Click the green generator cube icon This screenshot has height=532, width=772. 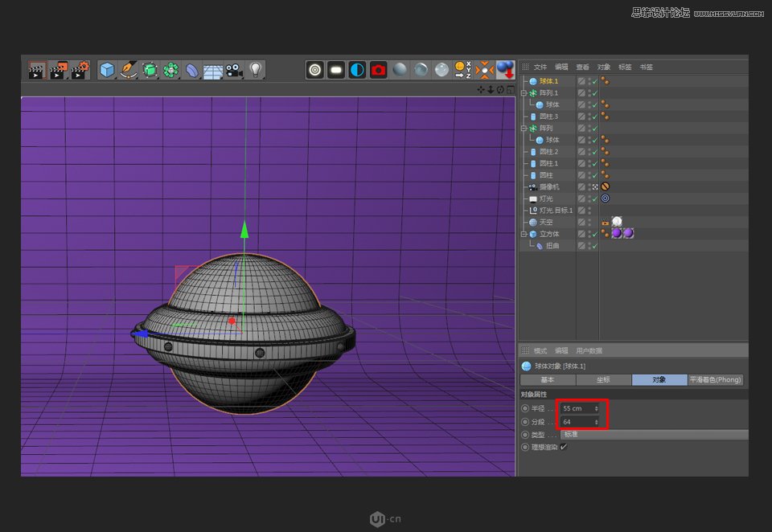[150, 70]
